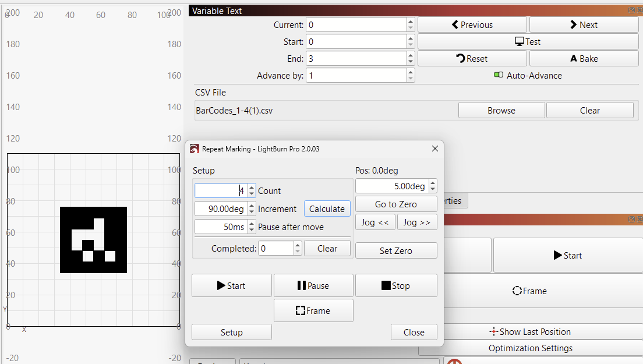Increase the Count value with up arrow
This screenshot has height=364, width=643.
pos(252,188)
